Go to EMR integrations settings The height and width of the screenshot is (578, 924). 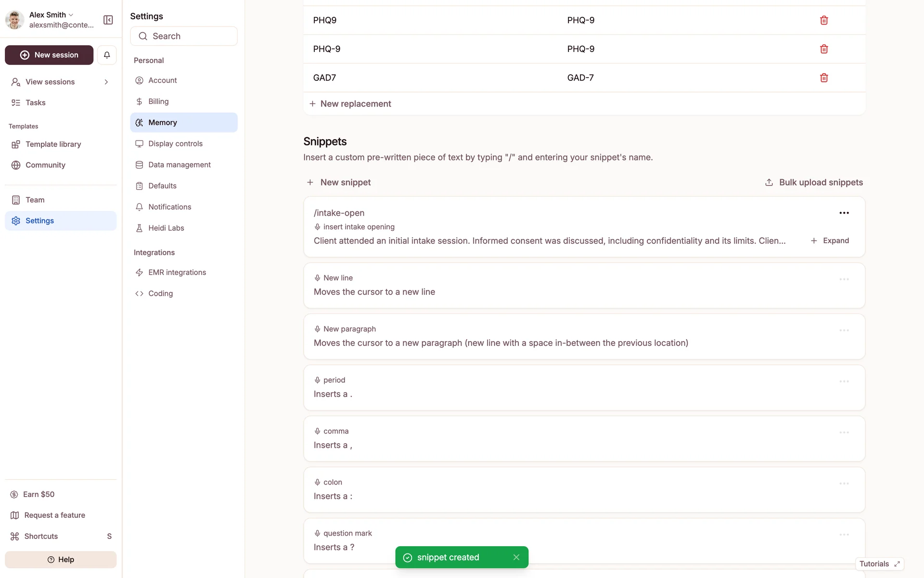click(x=177, y=273)
